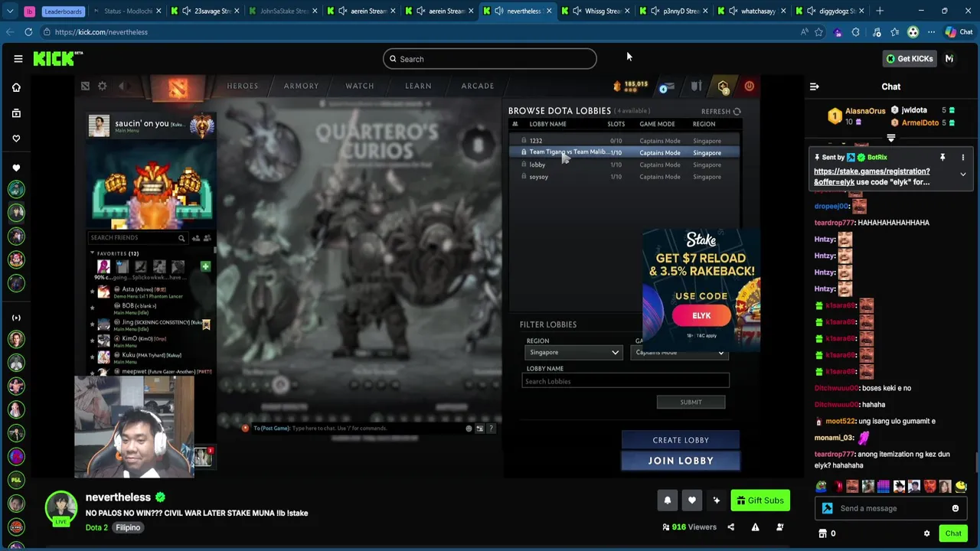Open the emoji picker in the chat input
The image size is (980, 551).
point(955,508)
